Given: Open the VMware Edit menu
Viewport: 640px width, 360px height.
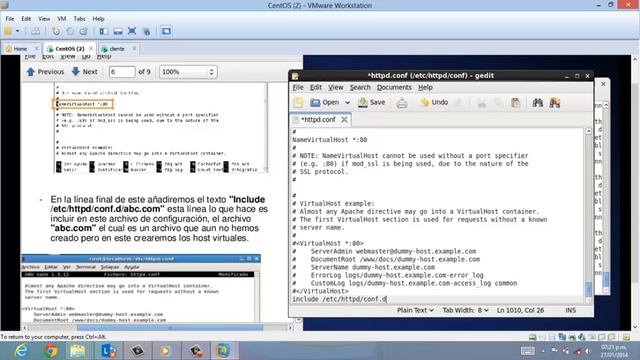Looking at the screenshot, I should click(26, 19).
